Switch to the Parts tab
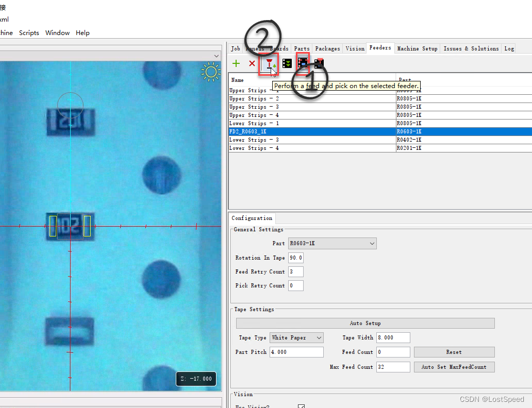Viewport: 532px width, 408px height. [x=302, y=48]
